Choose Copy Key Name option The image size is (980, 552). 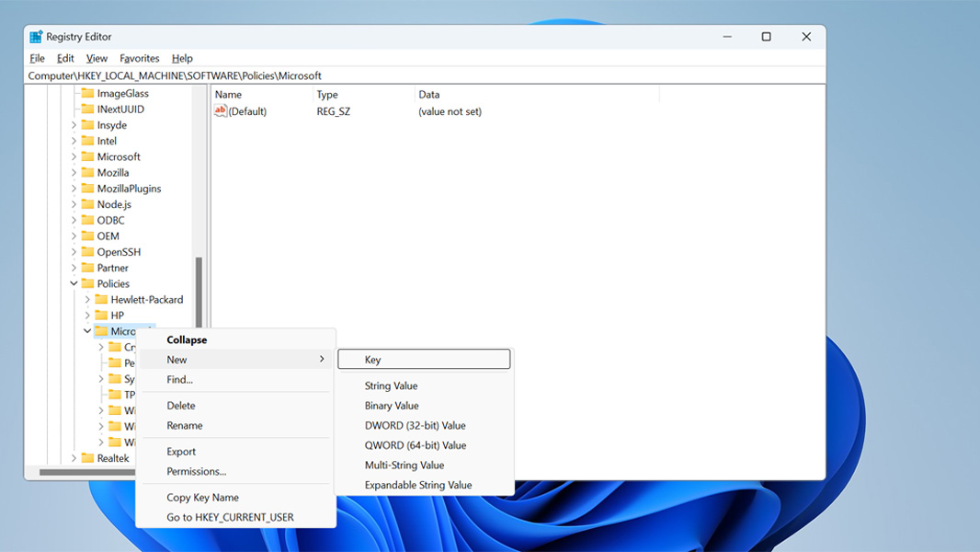pos(202,497)
